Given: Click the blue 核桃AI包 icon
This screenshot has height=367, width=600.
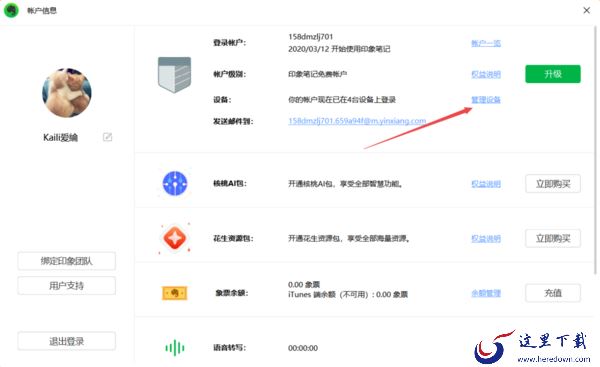Looking at the screenshot, I should coord(175,183).
